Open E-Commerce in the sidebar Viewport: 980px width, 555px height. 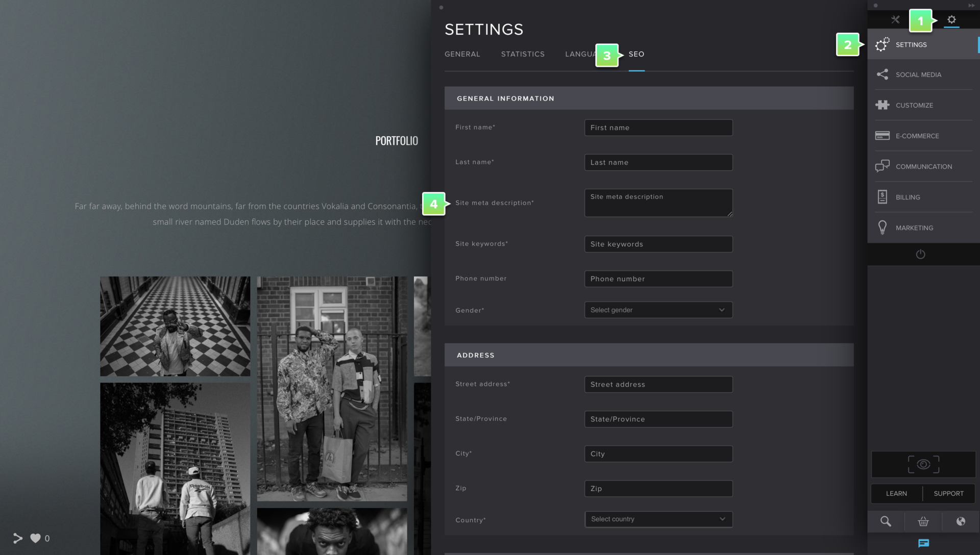[923, 136]
